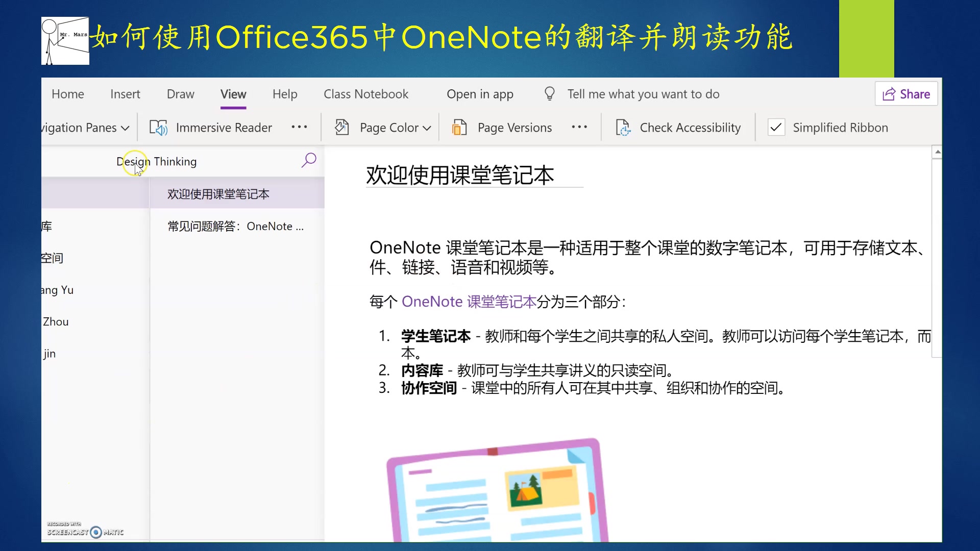Viewport: 980px width, 551px height.
Task: Click the Screencast-O-Matic logo
Action: point(85,531)
